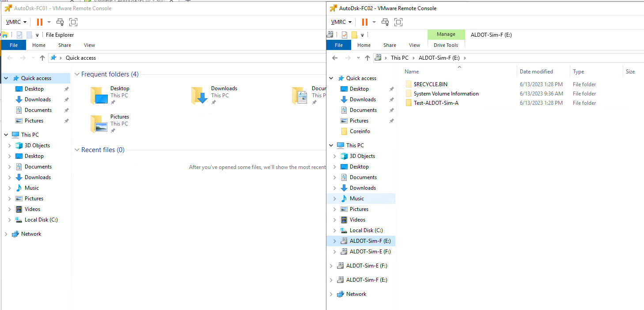
Task: Open power options arrow in AutoDsk-FC02
Action: (374, 22)
